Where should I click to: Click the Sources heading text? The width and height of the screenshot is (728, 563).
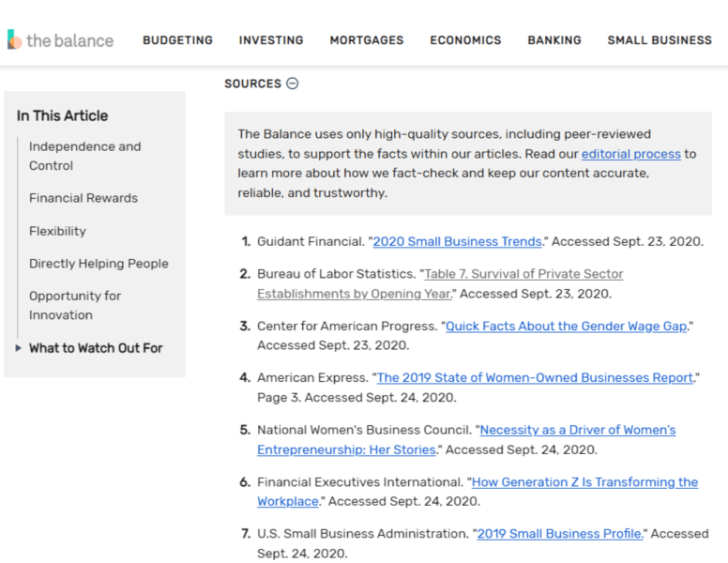coord(252,84)
